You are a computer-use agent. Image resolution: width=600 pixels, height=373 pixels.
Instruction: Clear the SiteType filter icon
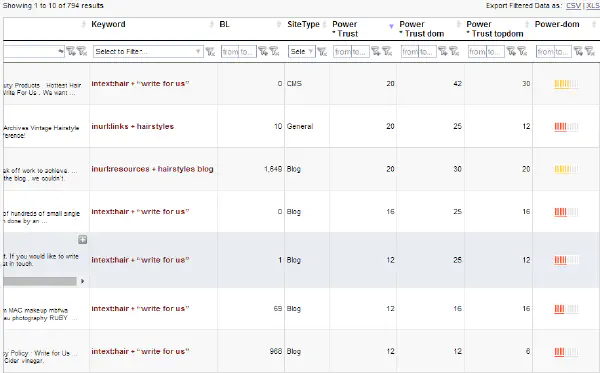[322, 51]
